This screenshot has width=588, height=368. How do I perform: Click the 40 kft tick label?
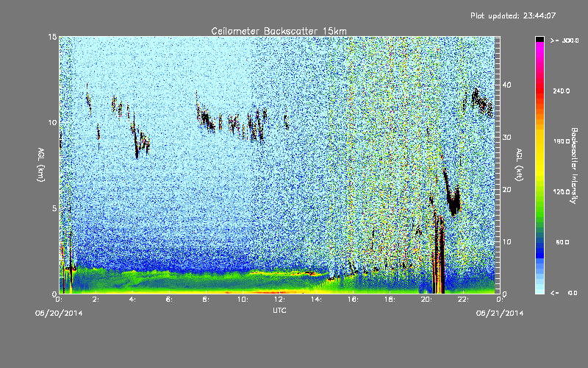(x=506, y=85)
